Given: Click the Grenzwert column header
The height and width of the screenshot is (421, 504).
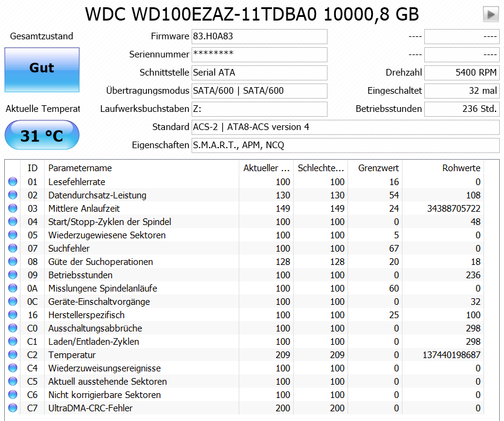Looking at the screenshot, I should (375, 168).
